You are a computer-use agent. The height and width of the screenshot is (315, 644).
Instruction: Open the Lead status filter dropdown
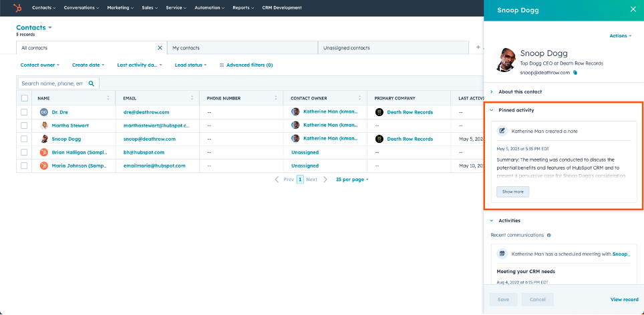190,65
